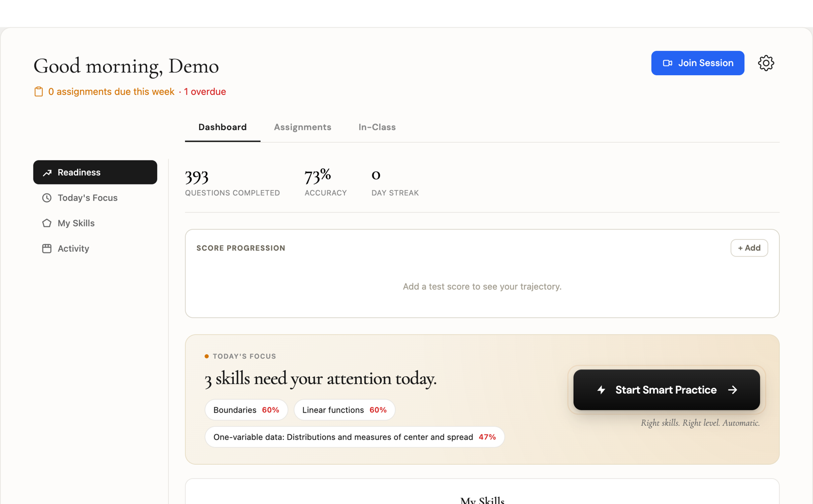Switch to the Dashboard tab

pos(223,127)
